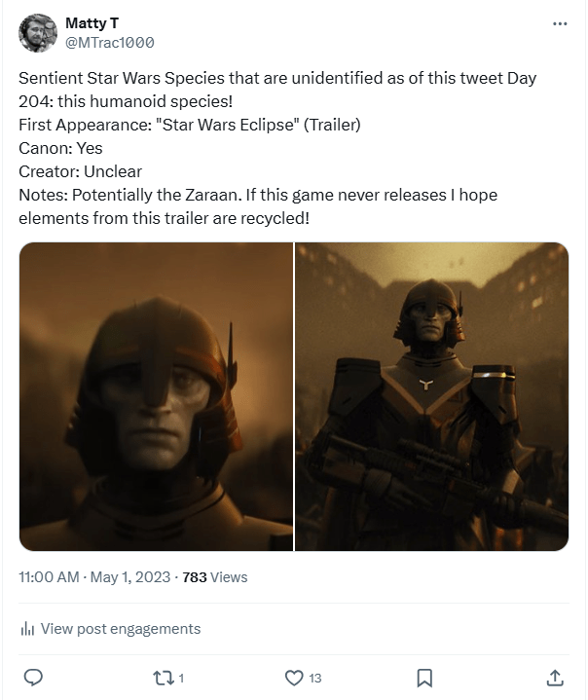
Task: Bookmark this tweet
Action: click(424, 678)
